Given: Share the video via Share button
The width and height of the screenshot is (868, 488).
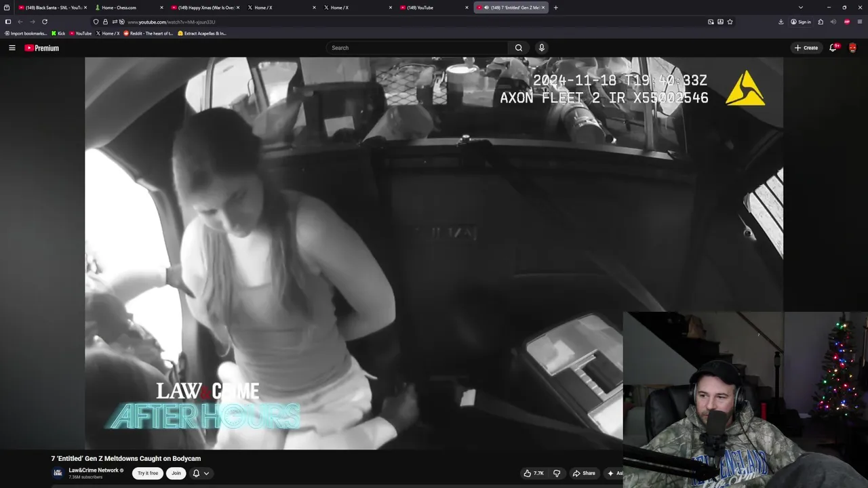Looking at the screenshot, I should coord(584,473).
